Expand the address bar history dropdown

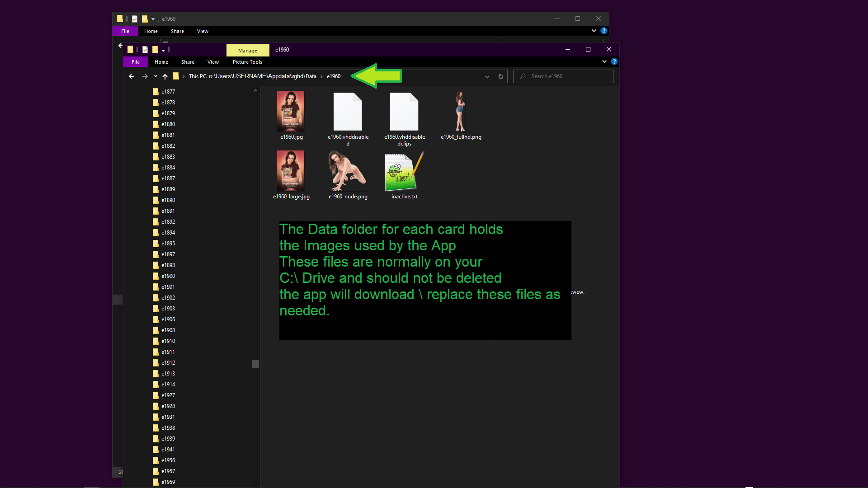487,76
